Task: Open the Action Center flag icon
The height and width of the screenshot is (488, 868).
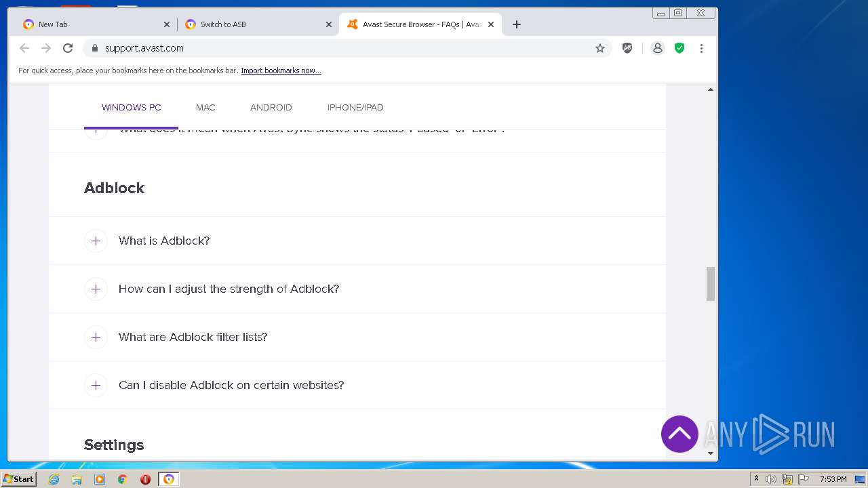Action: tap(804, 479)
